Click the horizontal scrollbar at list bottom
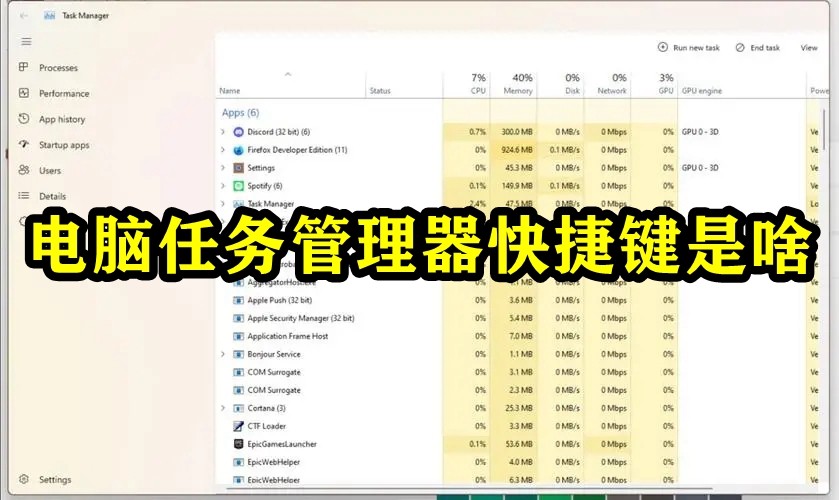839x500 pixels. click(471, 488)
